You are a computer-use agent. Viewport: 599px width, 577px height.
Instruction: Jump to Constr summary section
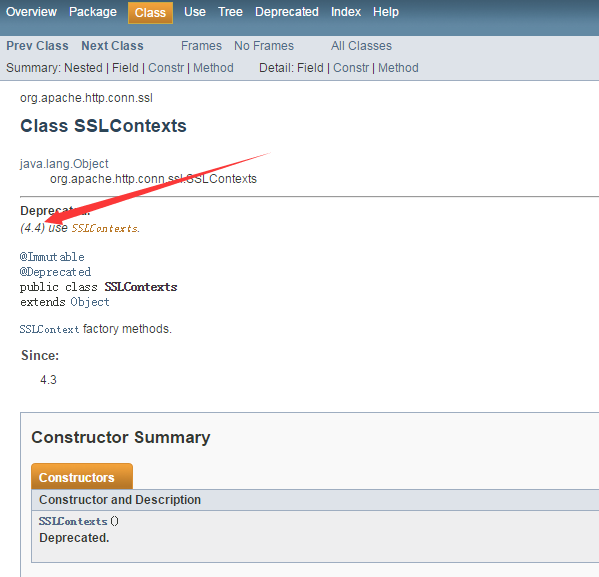166,68
